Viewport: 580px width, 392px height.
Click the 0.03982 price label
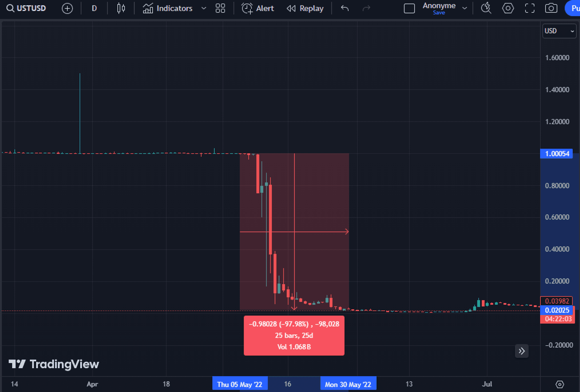point(557,301)
